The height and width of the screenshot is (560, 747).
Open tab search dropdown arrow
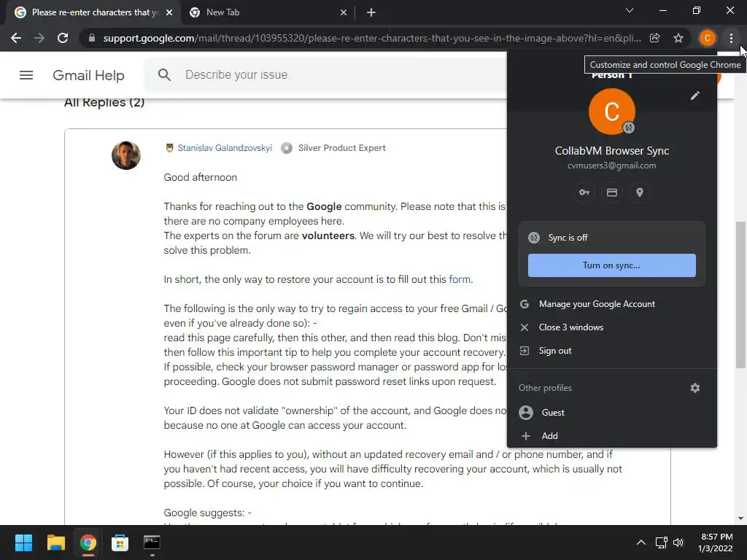pos(630,10)
